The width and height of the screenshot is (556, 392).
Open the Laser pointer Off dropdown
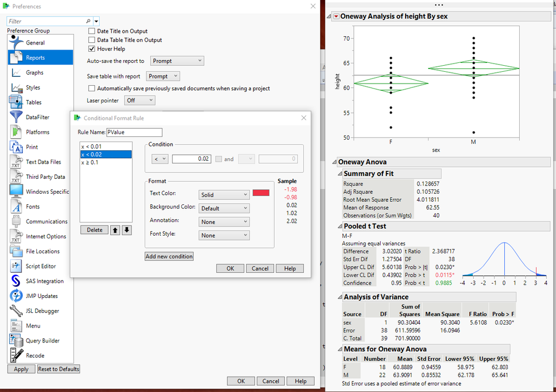point(140,100)
